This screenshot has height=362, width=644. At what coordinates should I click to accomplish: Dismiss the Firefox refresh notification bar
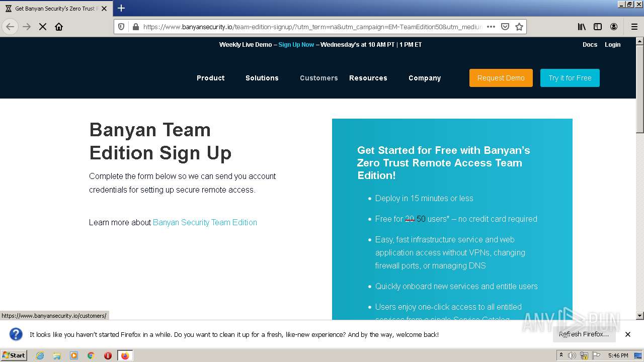coord(628,334)
